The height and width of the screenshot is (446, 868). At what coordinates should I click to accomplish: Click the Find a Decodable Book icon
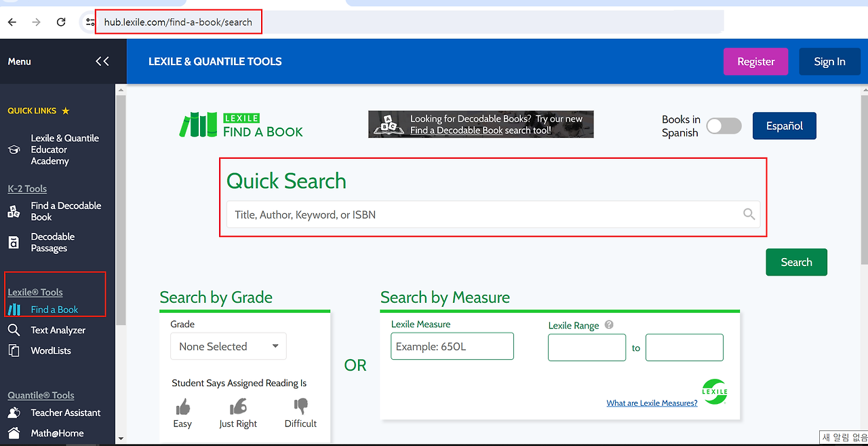[x=14, y=211]
